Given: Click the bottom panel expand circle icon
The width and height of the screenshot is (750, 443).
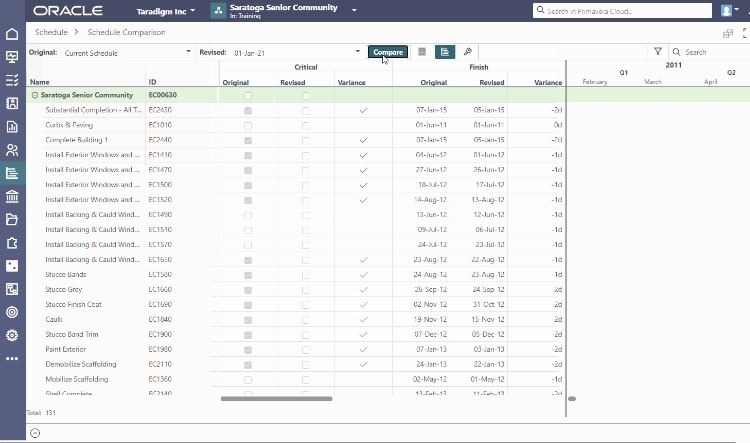Looking at the screenshot, I should [34, 433].
